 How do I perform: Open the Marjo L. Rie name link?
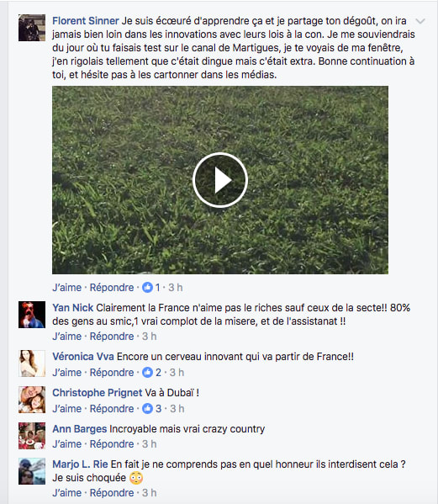(80, 464)
